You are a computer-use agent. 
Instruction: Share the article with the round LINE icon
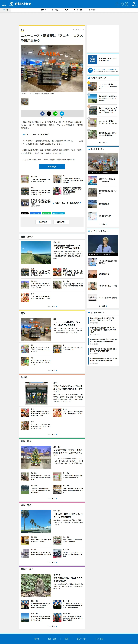[x=55, y=113]
